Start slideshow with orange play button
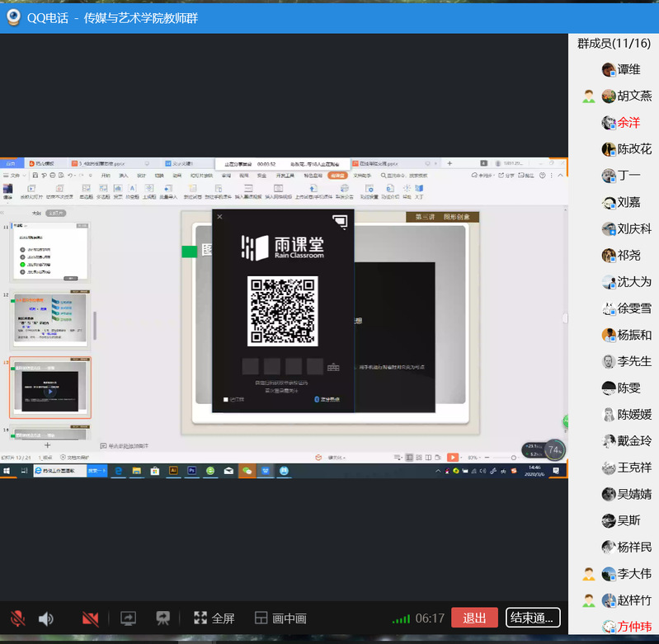This screenshot has height=644, width=659. tap(453, 457)
